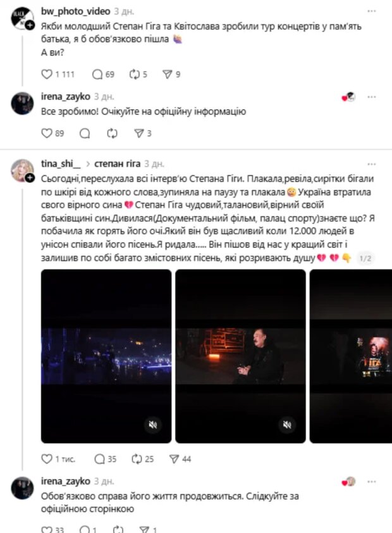Open the third partially visible video thumbnail
The height and width of the screenshot is (533, 392).
pyautogui.click(x=351, y=356)
